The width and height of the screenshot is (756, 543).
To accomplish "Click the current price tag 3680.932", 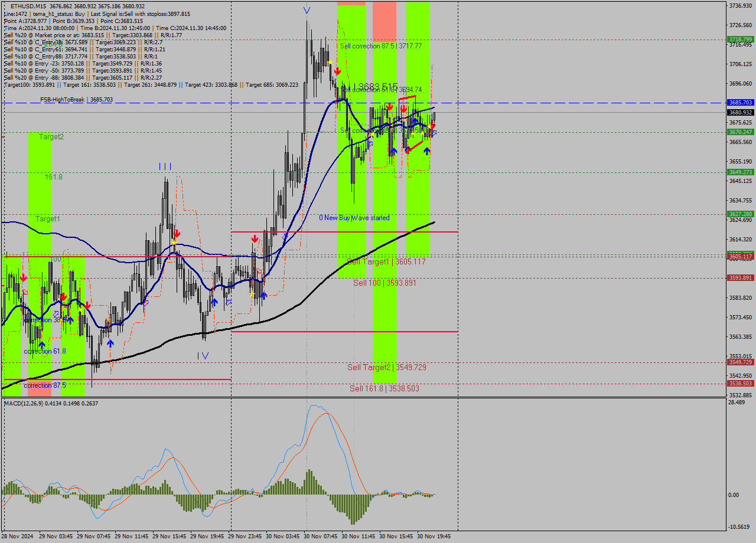I will click(x=740, y=112).
